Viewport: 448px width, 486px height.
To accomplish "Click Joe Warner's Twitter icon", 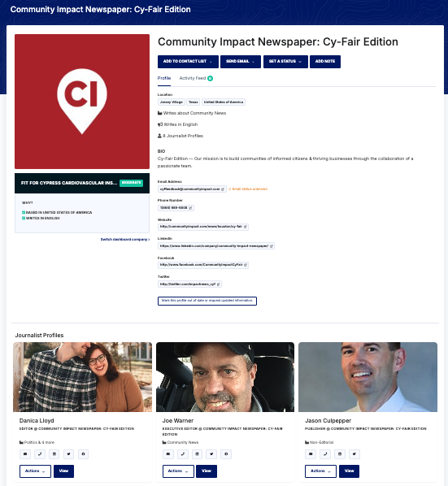I will coord(211,454).
